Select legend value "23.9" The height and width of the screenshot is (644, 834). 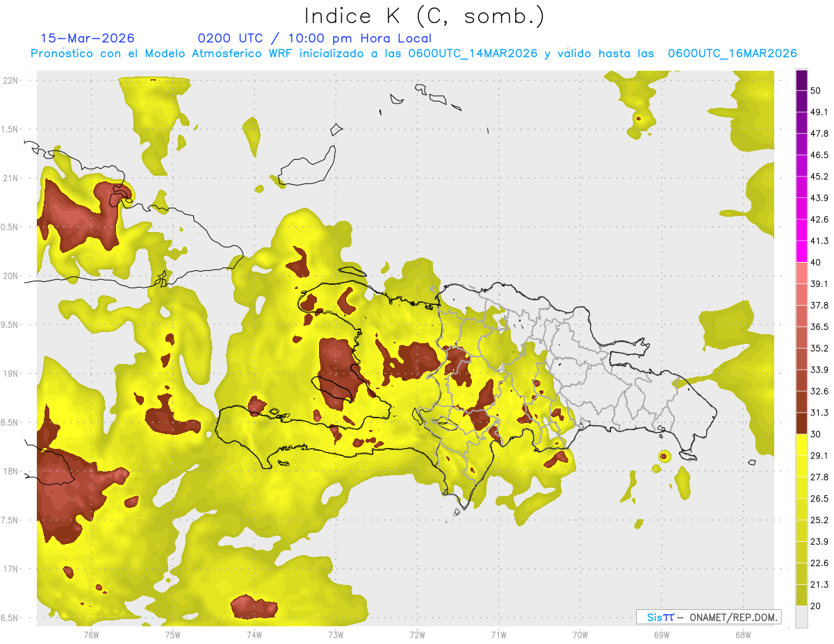(819, 541)
